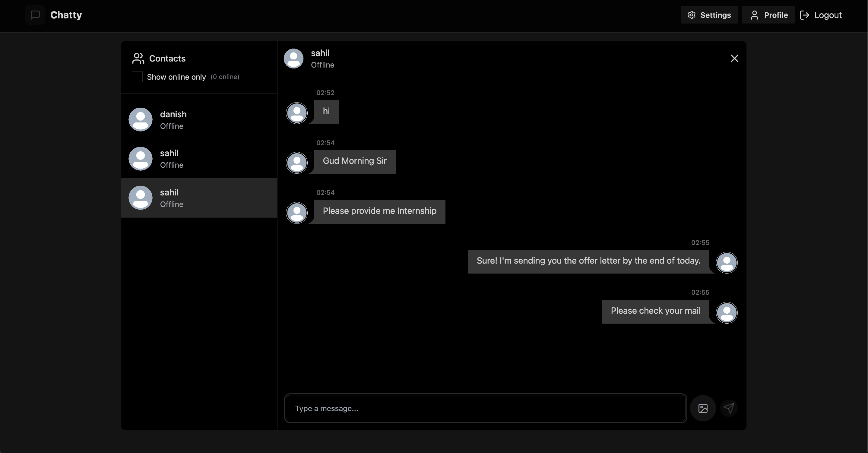Close the current chat with X icon
868x453 pixels.
point(734,58)
